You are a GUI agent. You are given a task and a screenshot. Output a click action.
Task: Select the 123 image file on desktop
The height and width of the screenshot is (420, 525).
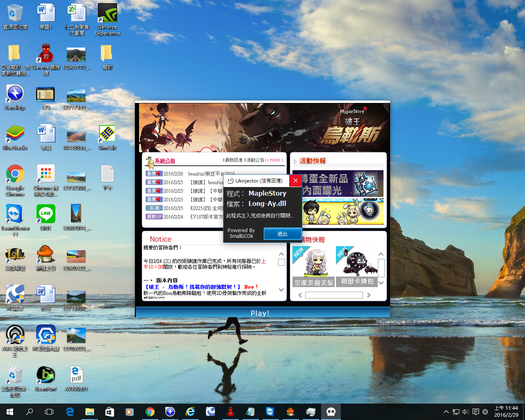click(46, 98)
